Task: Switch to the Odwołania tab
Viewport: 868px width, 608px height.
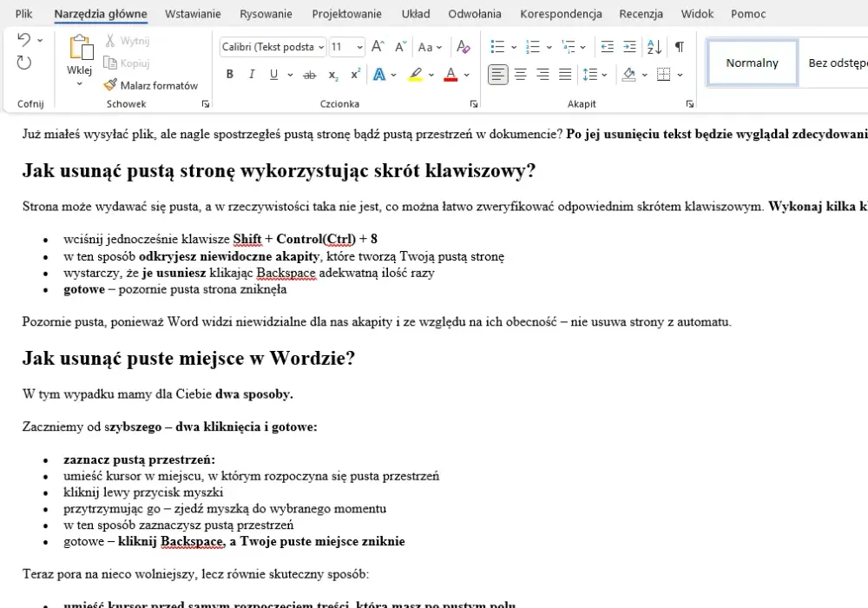Action: [x=475, y=14]
